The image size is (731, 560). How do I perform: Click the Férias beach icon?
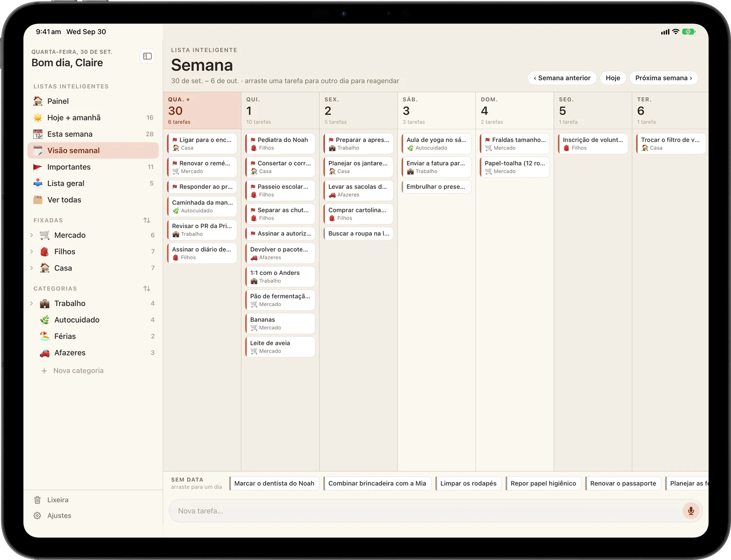tap(45, 336)
